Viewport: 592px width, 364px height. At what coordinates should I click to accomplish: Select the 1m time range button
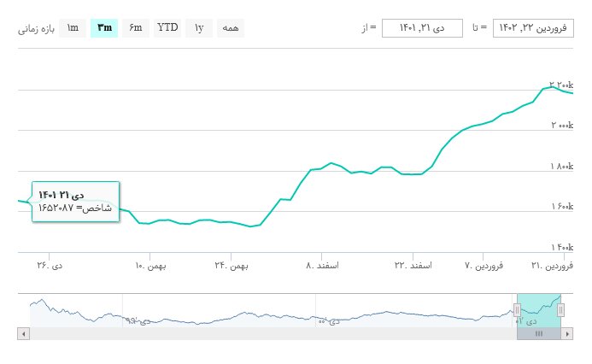tap(73, 28)
